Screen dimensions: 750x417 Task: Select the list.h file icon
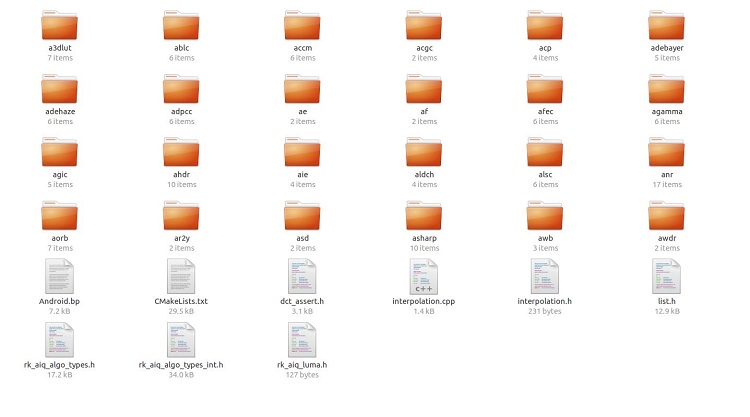pos(666,276)
